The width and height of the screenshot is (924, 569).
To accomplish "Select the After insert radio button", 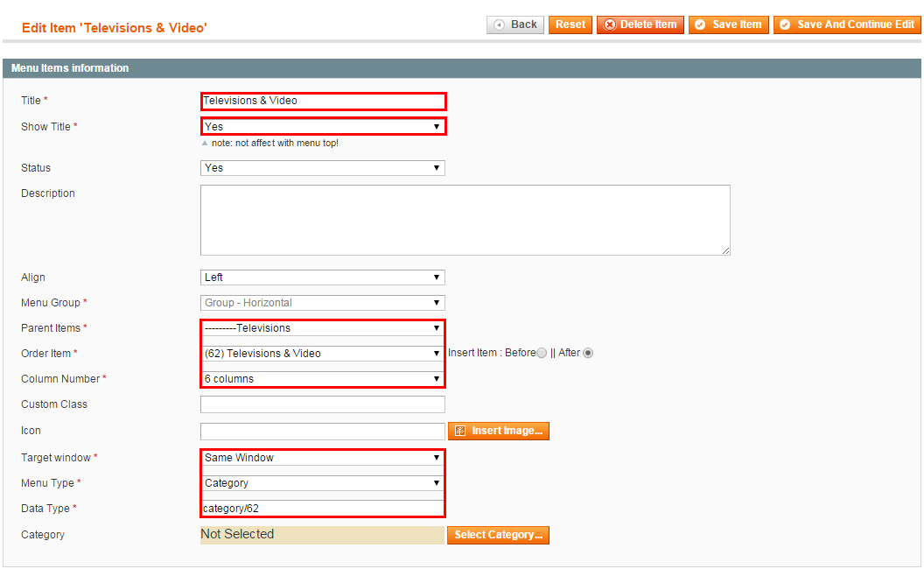I will coord(587,353).
